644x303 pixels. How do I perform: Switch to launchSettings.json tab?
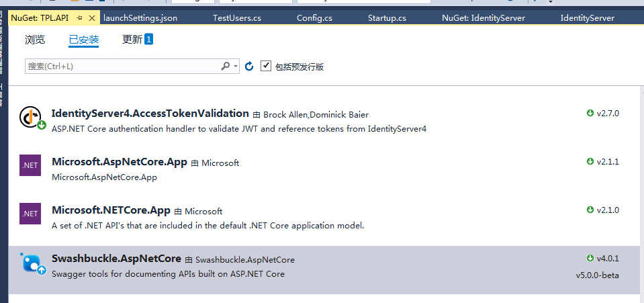click(140, 18)
